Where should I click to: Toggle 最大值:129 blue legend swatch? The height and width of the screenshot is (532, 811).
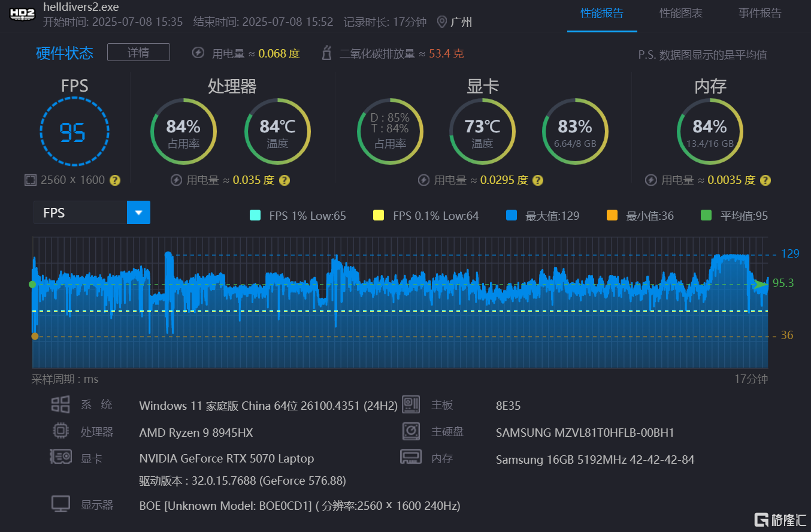click(511, 216)
